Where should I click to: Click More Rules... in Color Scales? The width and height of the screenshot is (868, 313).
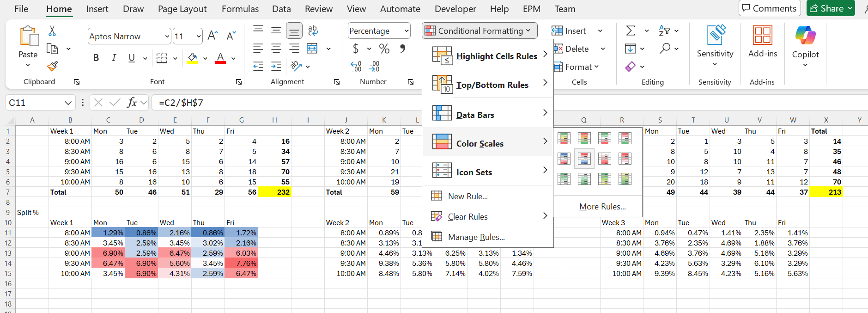tap(602, 207)
